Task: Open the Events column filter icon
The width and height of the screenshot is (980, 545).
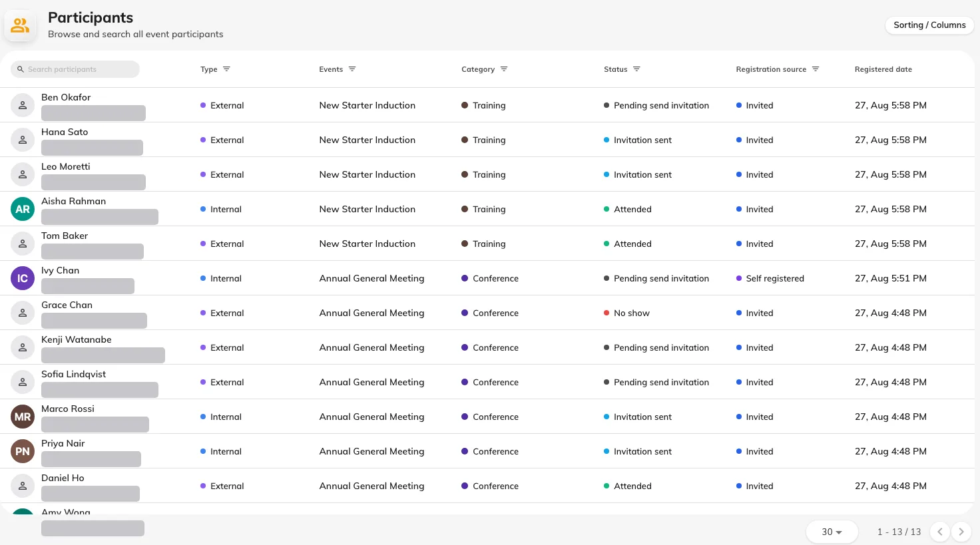Action: [x=352, y=69]
